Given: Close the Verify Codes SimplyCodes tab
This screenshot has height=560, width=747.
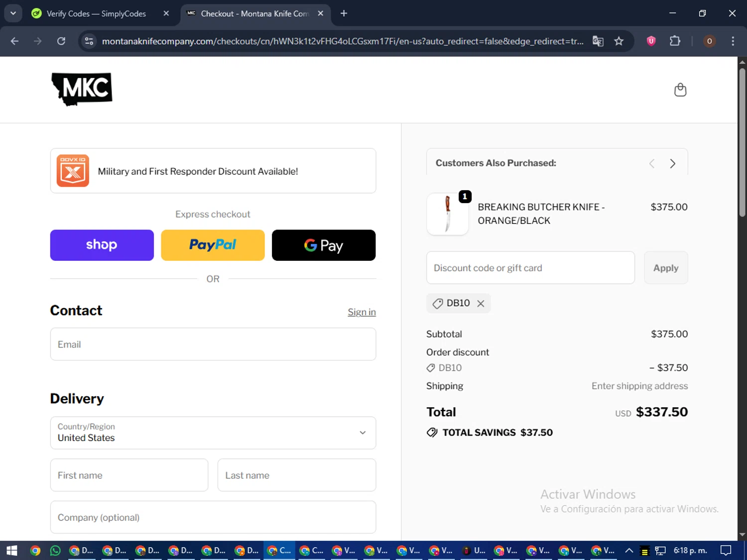Looking at the screenshot, I should 166,13.
